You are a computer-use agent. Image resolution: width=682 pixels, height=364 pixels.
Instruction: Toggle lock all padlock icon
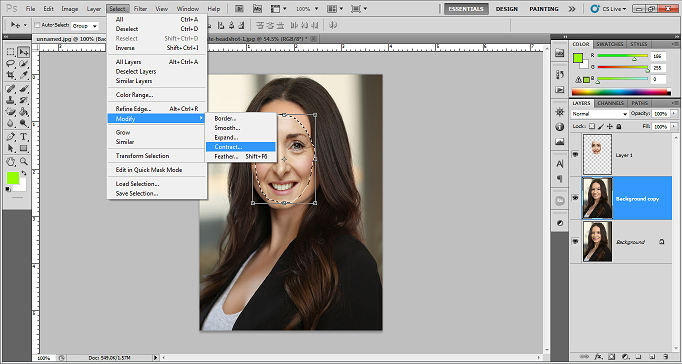click(618, 126)
